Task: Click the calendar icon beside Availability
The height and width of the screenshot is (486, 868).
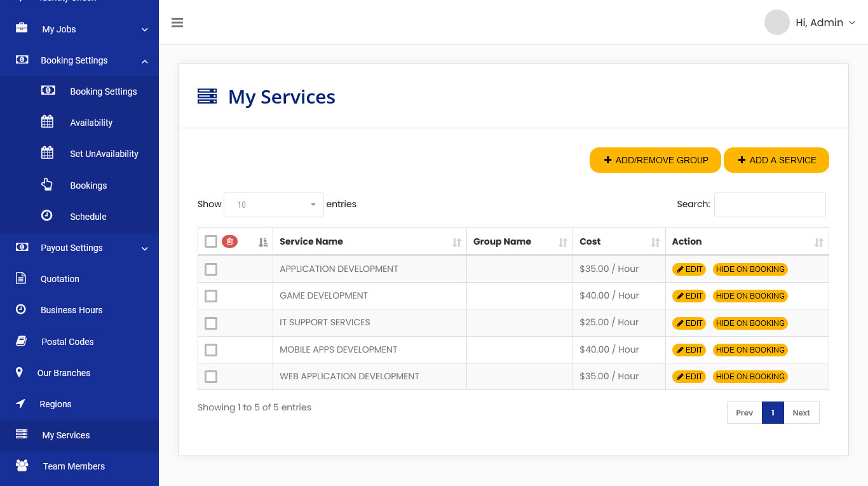Action: click(x=48, y=122)
